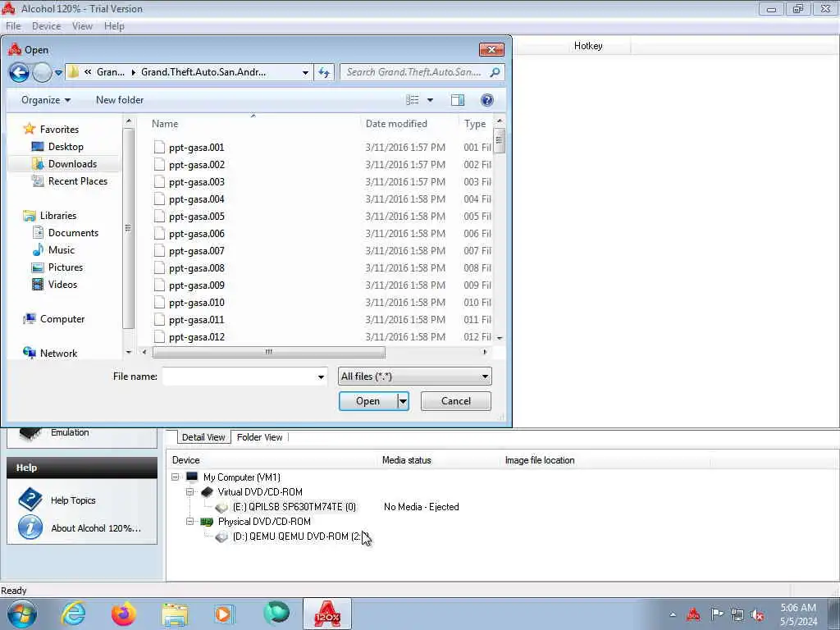Viewport: 840px width, 630px height.
Task: Click the Cancel button
Action: [456, 401]
